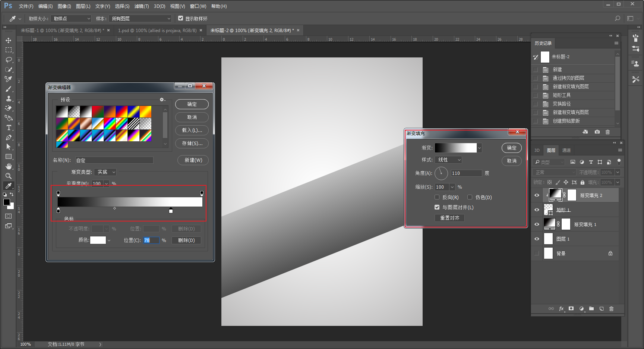The height and width of the screenshot is (349, 644).
Task: Switch to the 3D panel tab
Action: coord(537,150)
